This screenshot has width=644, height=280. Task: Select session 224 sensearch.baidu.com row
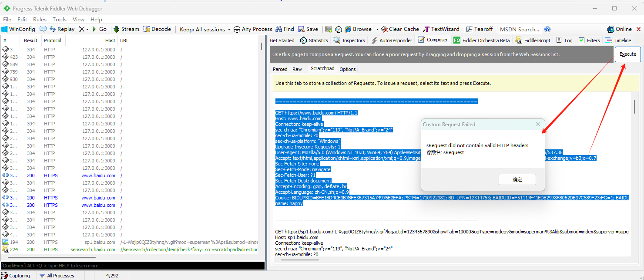(x=130, y=250)
